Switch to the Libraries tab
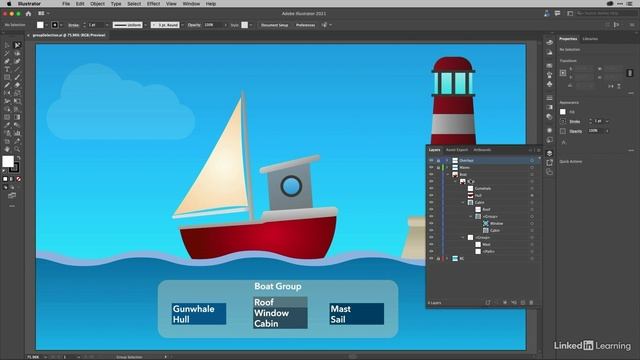The image size is (640, 360). pos(590,39)
